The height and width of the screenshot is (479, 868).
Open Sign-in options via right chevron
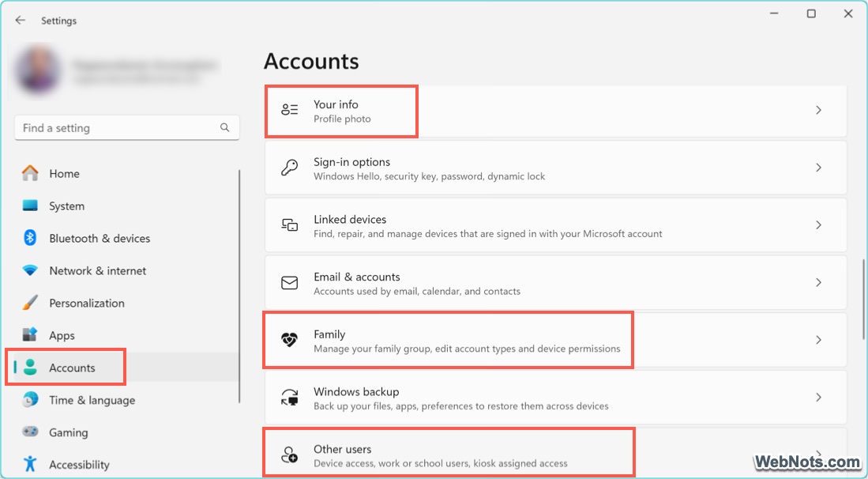(x=819, y=168)
